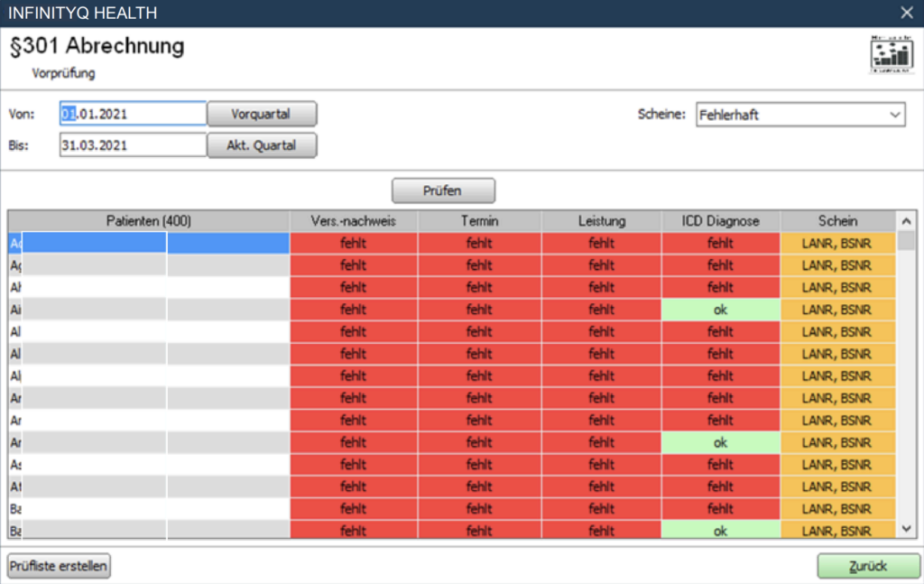The width and height of the screenshot is (924, 584).
Task: Start the check with the Prüfen button
Action: pos(443,191)
